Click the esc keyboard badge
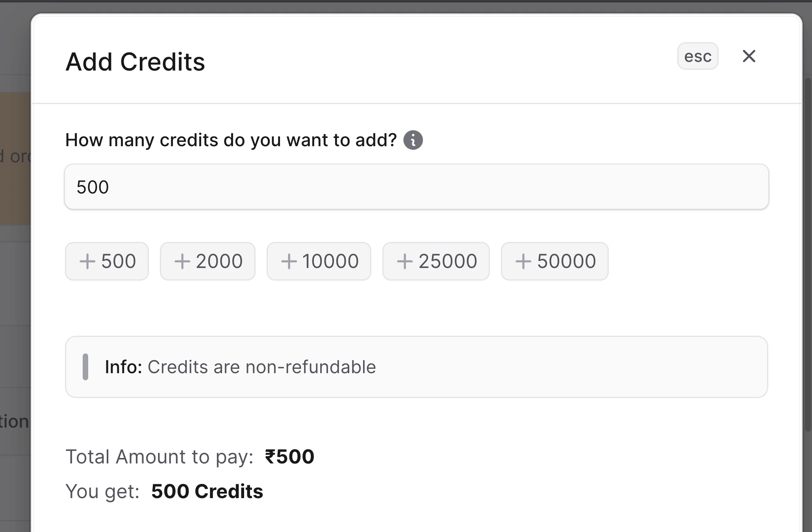The image size is (812, 532). tap(697, 56)
